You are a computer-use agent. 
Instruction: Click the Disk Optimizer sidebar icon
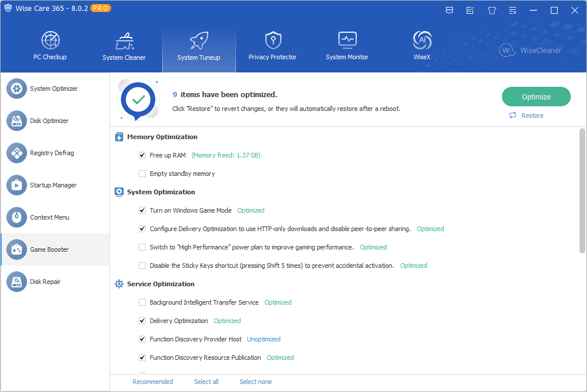[x=17, y=121]
